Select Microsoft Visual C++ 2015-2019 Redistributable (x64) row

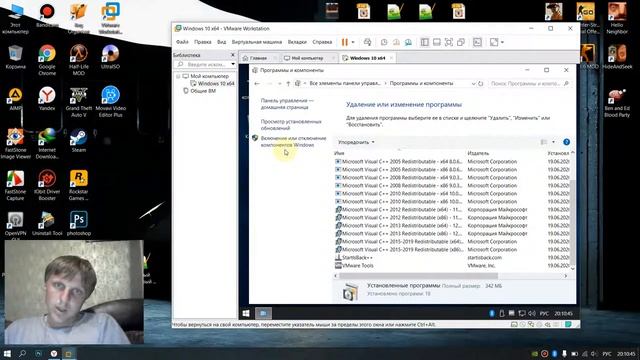pyautogui.click(x=451, y=242)
